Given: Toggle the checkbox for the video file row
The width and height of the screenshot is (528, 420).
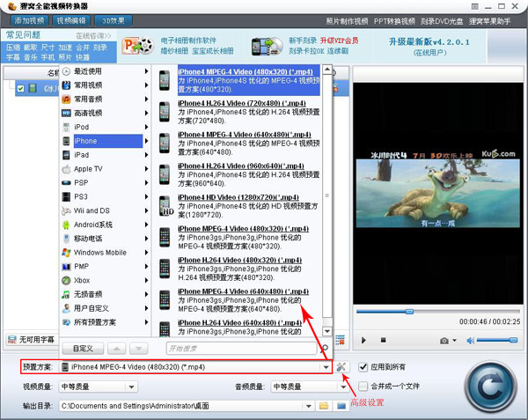Looking at the screenshot, I should point(20,88).
